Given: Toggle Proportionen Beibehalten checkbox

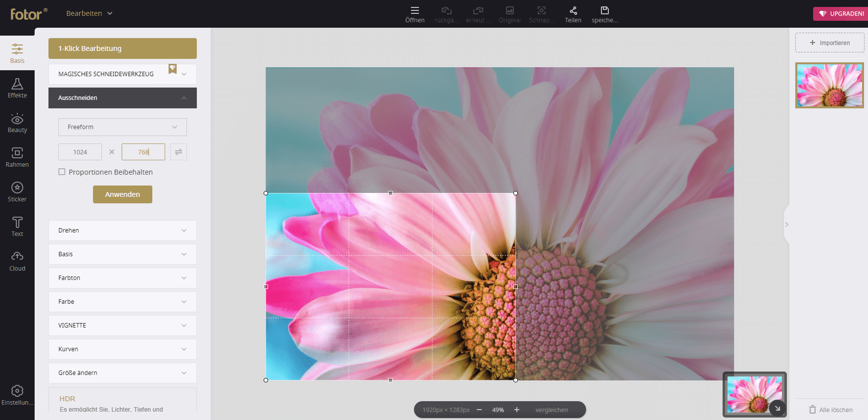Looking at the screenshot, I should click(x=62, y=172).
